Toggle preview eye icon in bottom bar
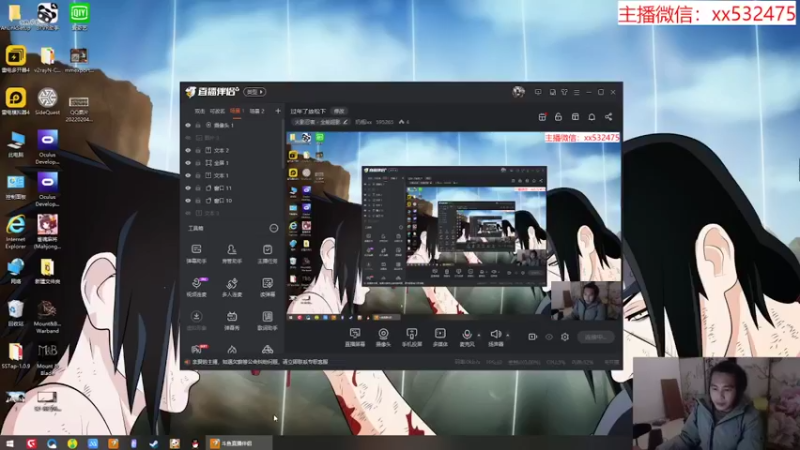800x450 pixels. click(x=549, y=337)
